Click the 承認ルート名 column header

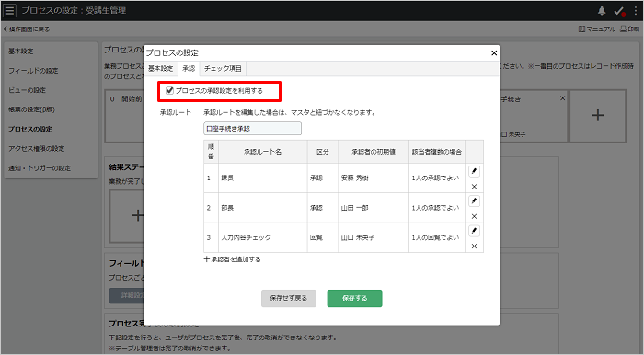262,152
